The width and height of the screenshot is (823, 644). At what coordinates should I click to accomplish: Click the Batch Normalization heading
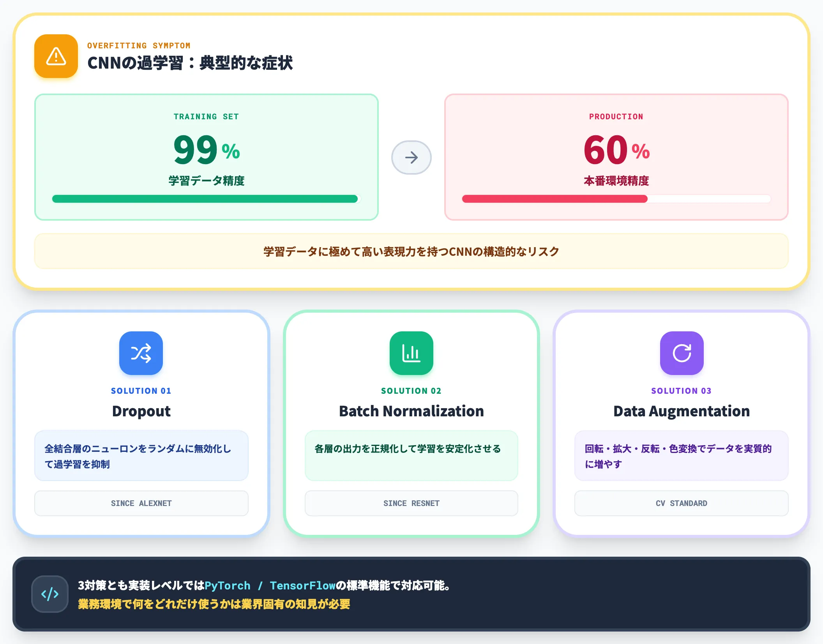(411, 411)
